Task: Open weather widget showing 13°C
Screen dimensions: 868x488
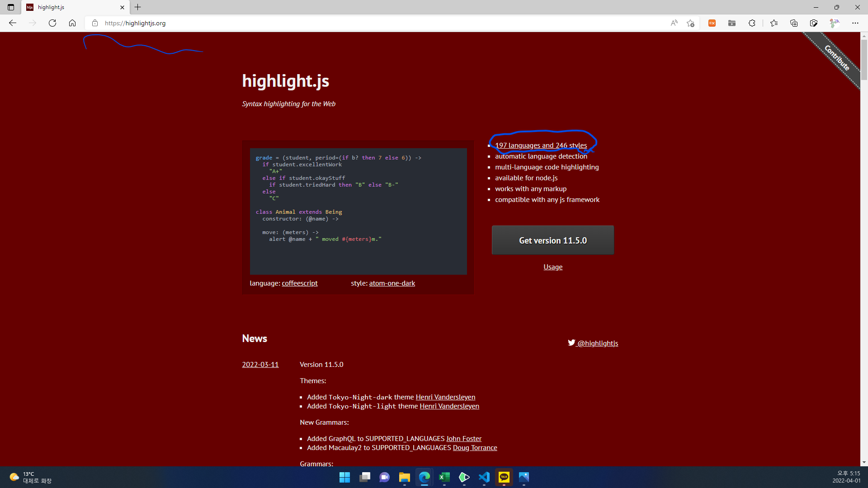Action: (x=31, y=477)
